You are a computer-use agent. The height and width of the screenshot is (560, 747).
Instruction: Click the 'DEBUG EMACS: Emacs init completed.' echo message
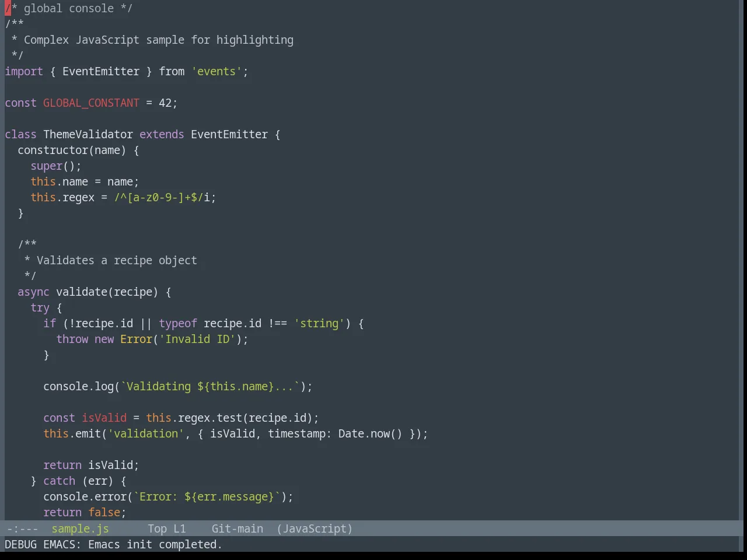pos(114,544)
